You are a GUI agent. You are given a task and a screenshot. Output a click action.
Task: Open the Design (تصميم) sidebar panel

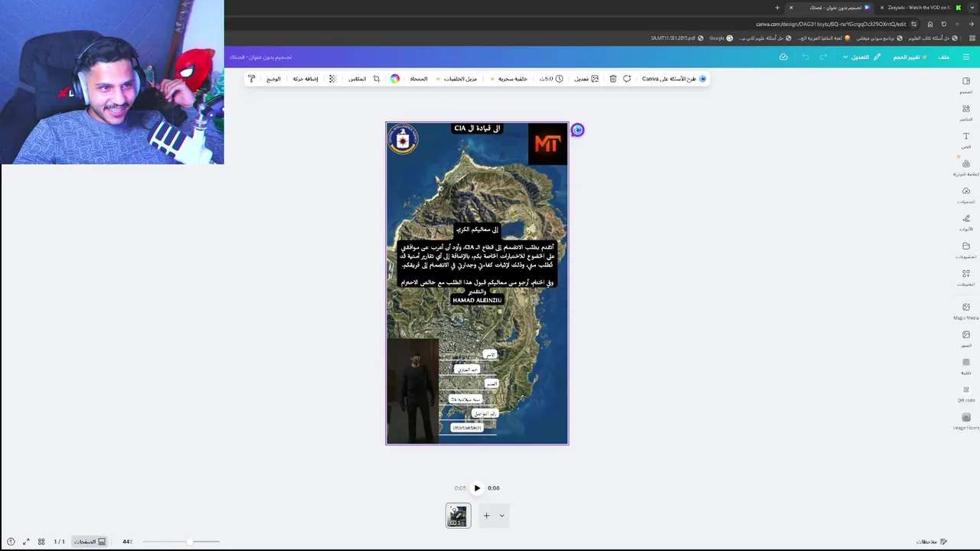click(x=966, y=85)
